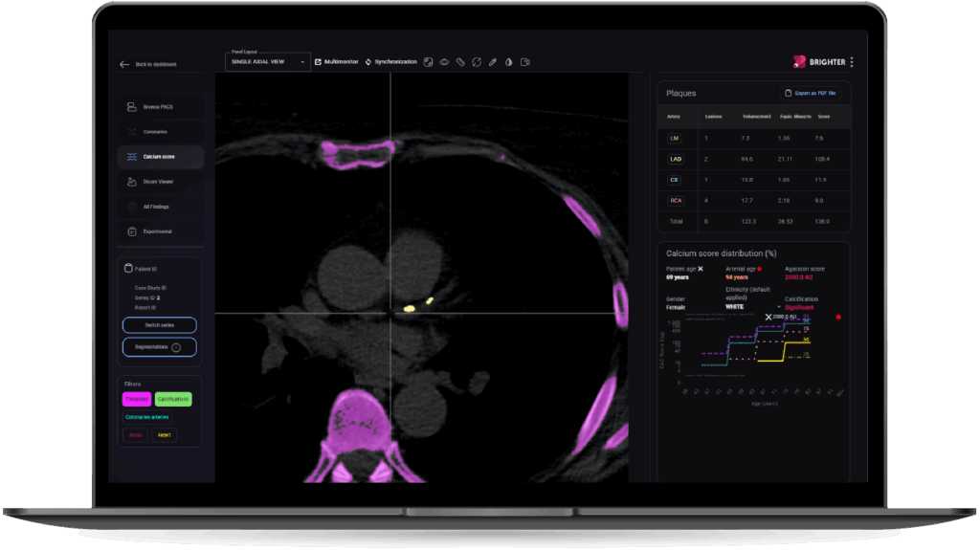The height and width of the screenshot is (550, 980).
Task: Go back to dashboard arrow
Action: tap(124, 64)
